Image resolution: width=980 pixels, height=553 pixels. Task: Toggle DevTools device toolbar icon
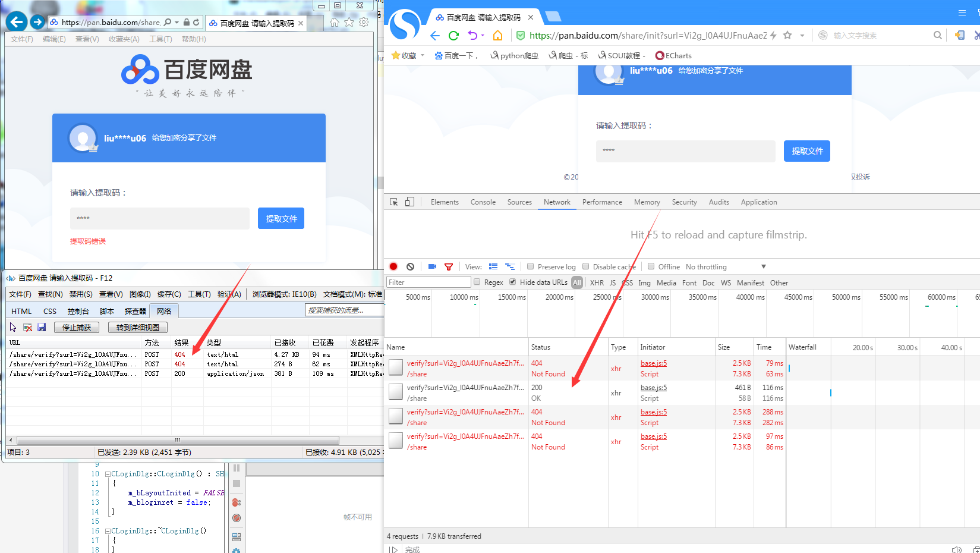click(x=409, y=202)
